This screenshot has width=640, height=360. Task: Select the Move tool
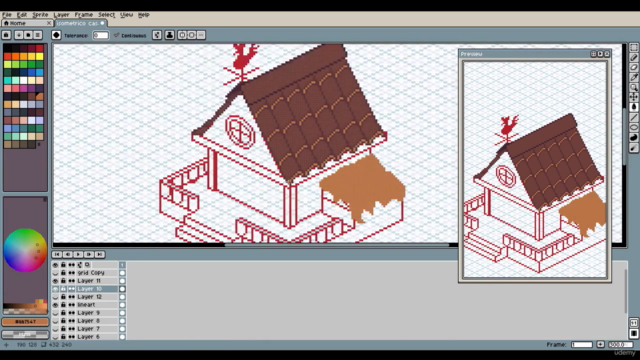click(x=633, y=97)
